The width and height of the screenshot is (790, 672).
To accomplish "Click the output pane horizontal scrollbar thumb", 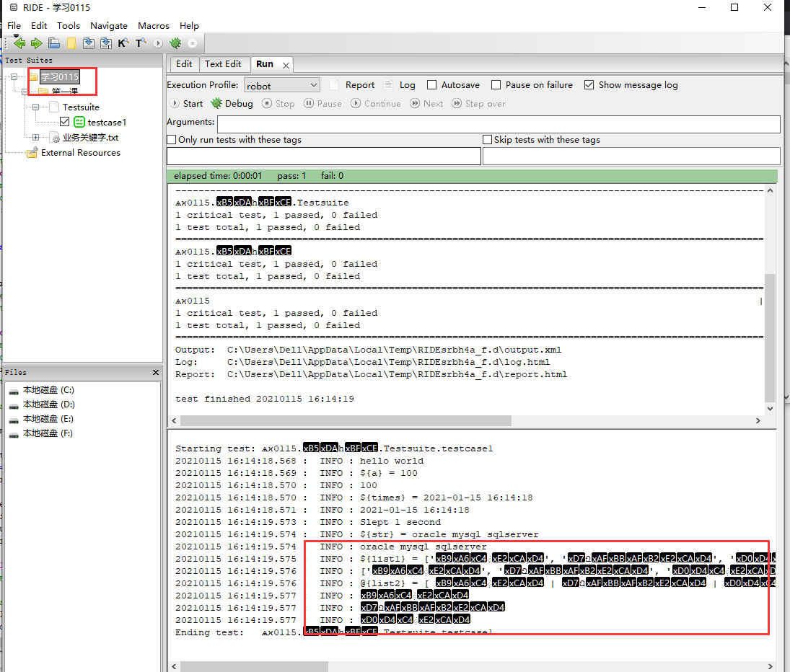I will point(346,420).
